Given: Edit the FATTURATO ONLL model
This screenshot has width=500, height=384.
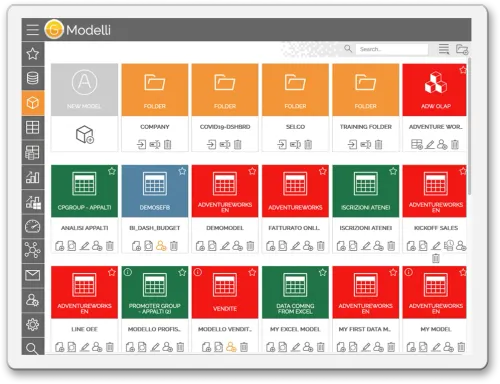Looking at the screenshot, I should pos(295,246).
